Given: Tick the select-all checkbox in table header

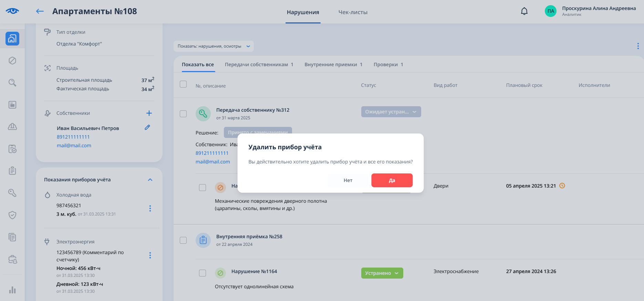Looking at the screenshot, I should pyautogui.click(x=183, y=84).
